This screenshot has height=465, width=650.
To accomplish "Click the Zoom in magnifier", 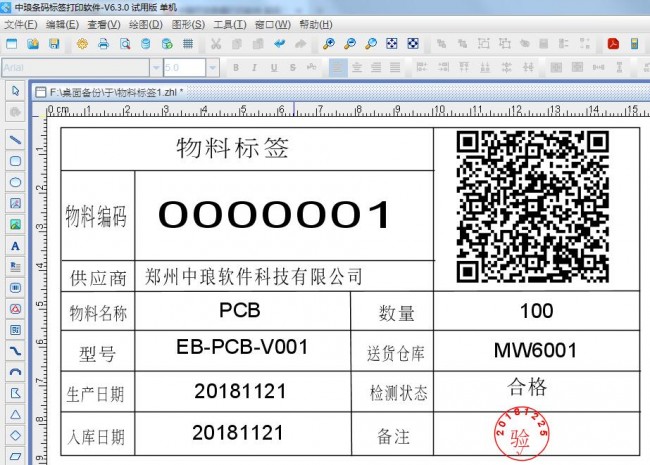I will tap(329, 44).
